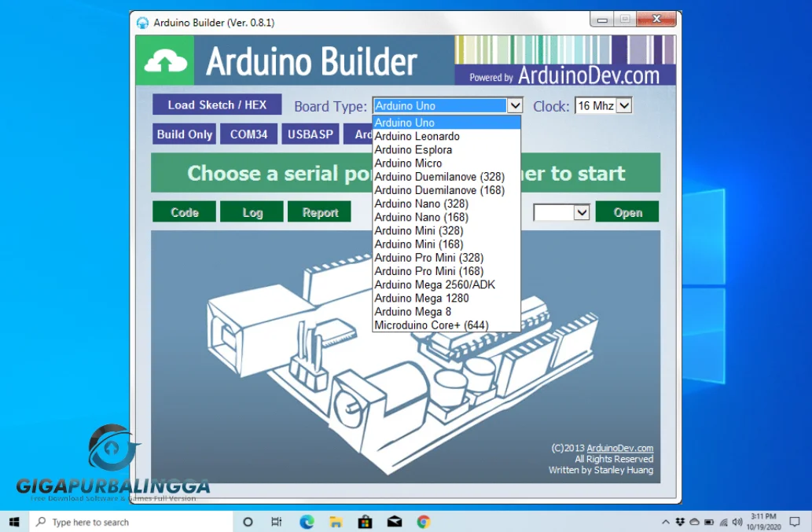Click the Cortana circle icon in taskbar

(248, 522)
